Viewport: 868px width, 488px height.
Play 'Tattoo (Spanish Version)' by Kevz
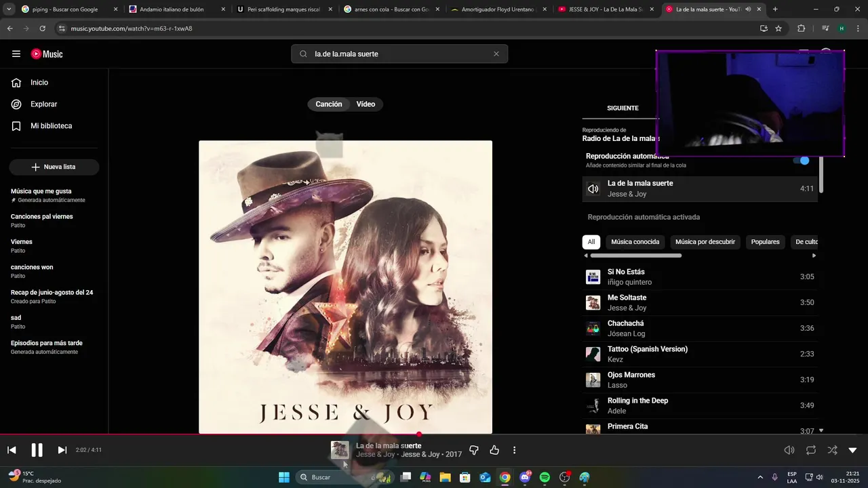[700, 354]
